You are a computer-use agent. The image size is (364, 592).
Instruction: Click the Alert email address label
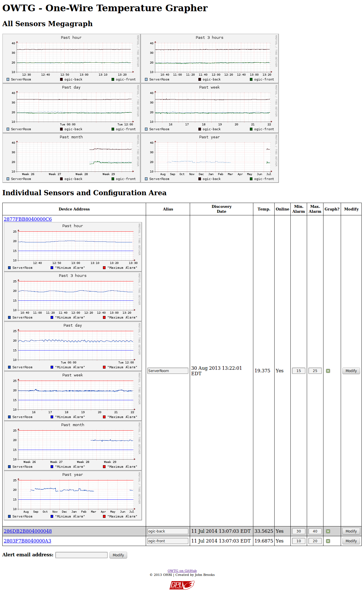point(28,555)
